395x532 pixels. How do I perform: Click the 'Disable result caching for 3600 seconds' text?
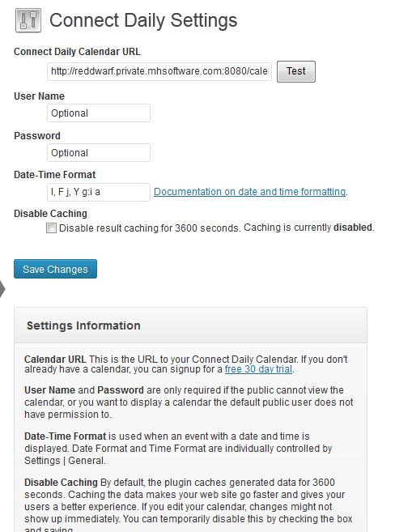[x=150, y=228]
